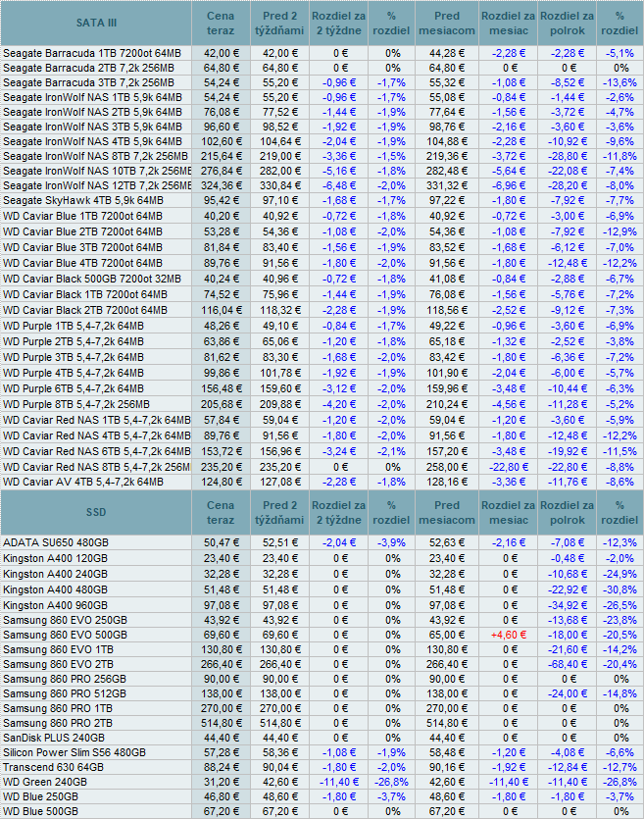The image size is (644, 819).
Task: Select WD Caviar Blue 1TB 7200ot 64MB
Action: 82,216
